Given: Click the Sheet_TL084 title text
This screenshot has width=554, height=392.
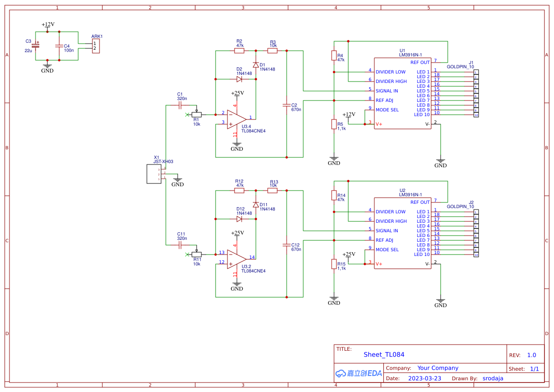Looking at the screenshot, I should click(384, 354).
